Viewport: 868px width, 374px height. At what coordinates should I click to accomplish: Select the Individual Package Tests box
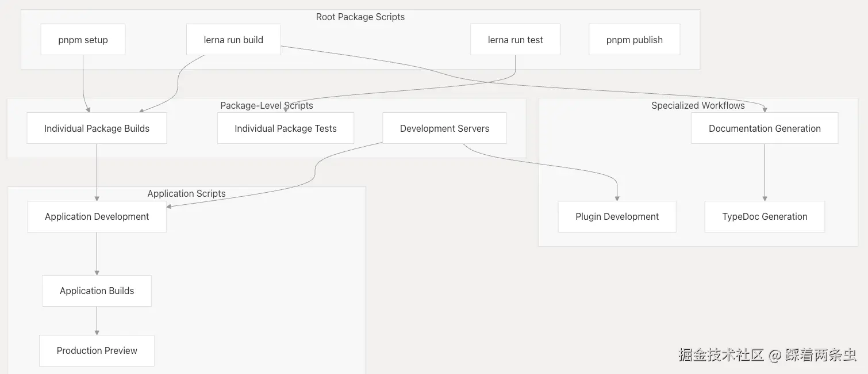tap(285, 128)
